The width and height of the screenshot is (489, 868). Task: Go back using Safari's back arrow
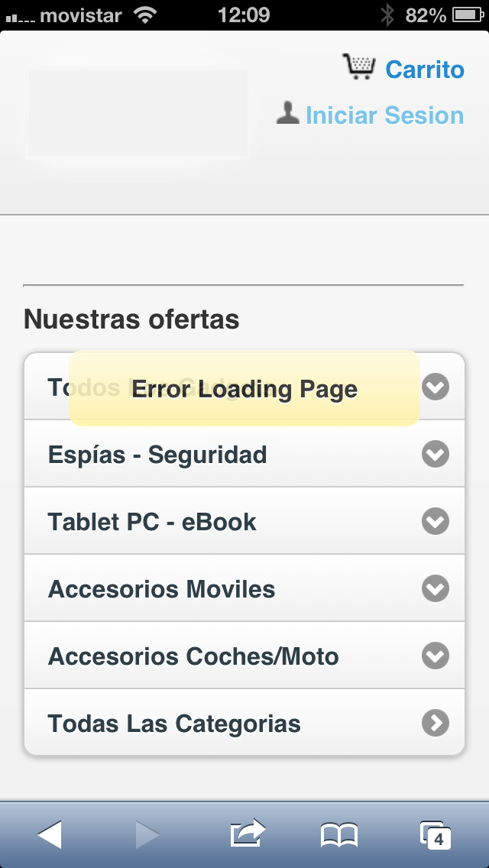(x=50, y=835)
